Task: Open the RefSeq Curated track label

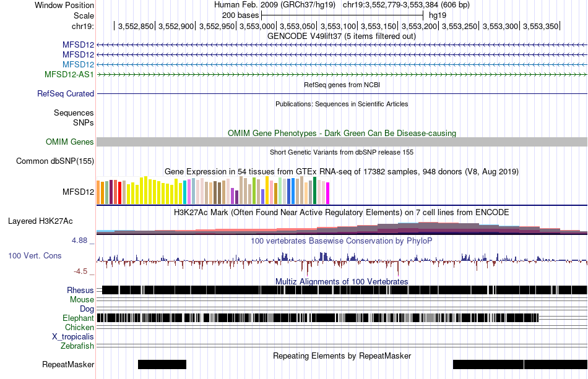Action: [66, 93]
